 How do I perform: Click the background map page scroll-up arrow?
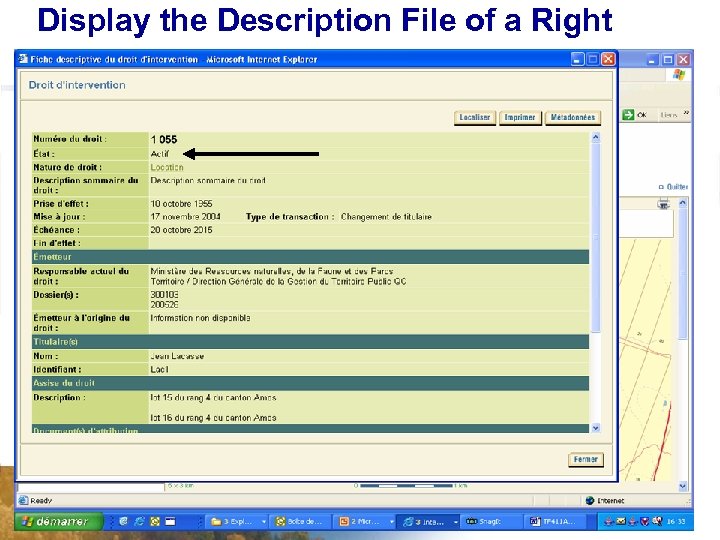coord(683,202)
